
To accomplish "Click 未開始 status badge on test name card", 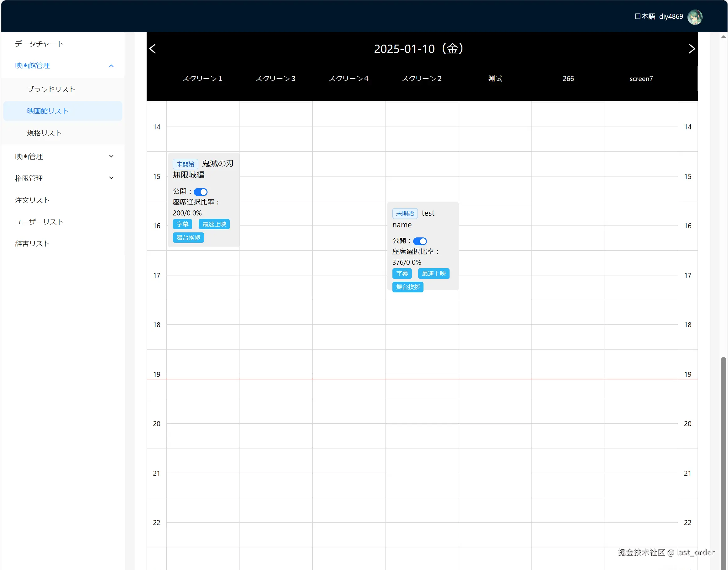I will (x=405, y=213).
